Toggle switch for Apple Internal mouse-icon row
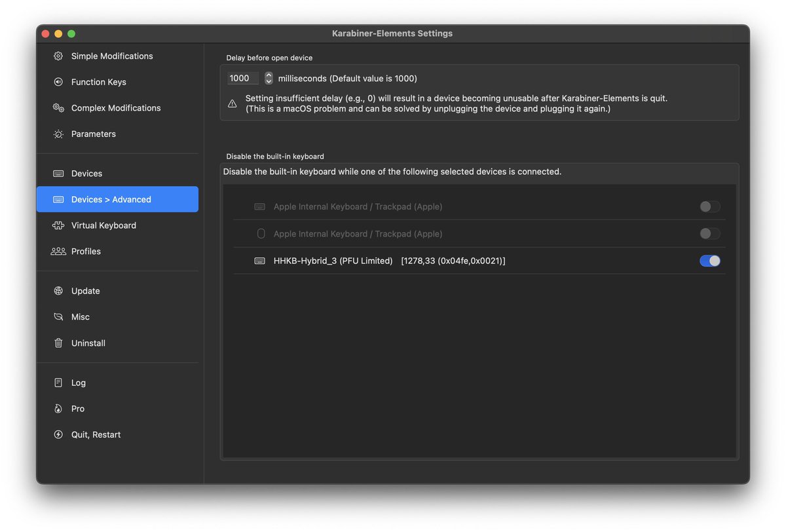786x532 pixels. (710, 234)
